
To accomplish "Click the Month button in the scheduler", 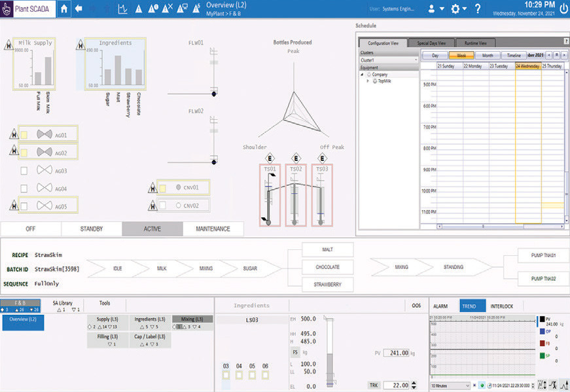I will (488, 56).
